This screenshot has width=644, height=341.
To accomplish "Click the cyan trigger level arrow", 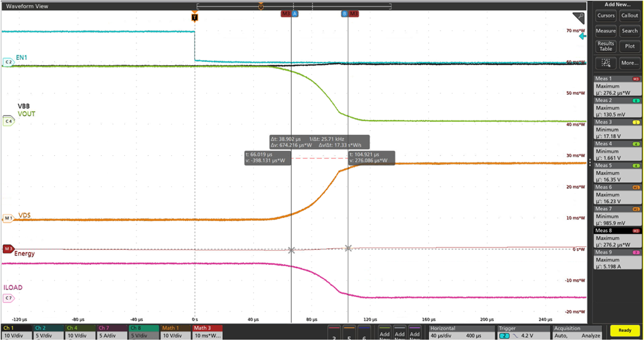I will click(583, 37).
